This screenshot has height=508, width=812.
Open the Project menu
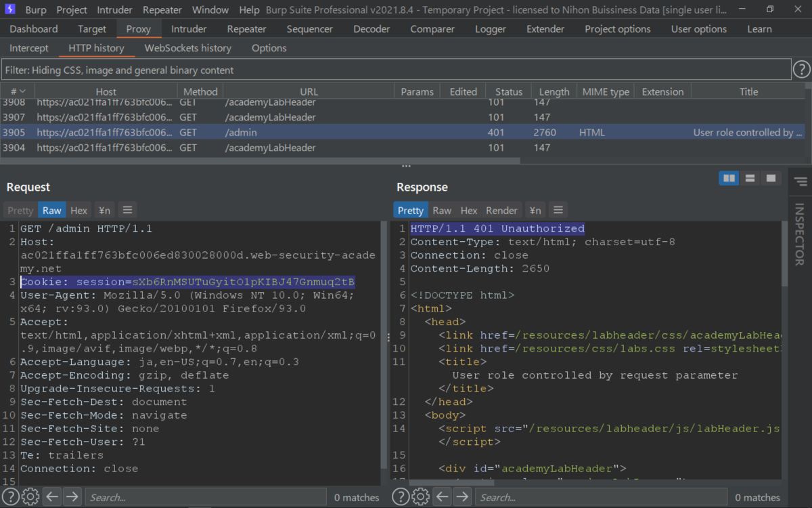click(x=72, y=10)
